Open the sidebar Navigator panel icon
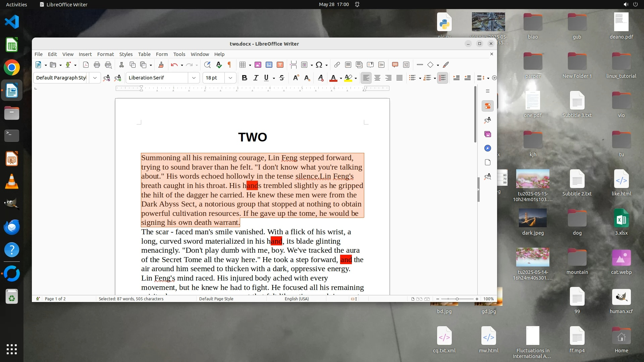The width and height of the screenshot is (644, 362). tap(488, 148)
